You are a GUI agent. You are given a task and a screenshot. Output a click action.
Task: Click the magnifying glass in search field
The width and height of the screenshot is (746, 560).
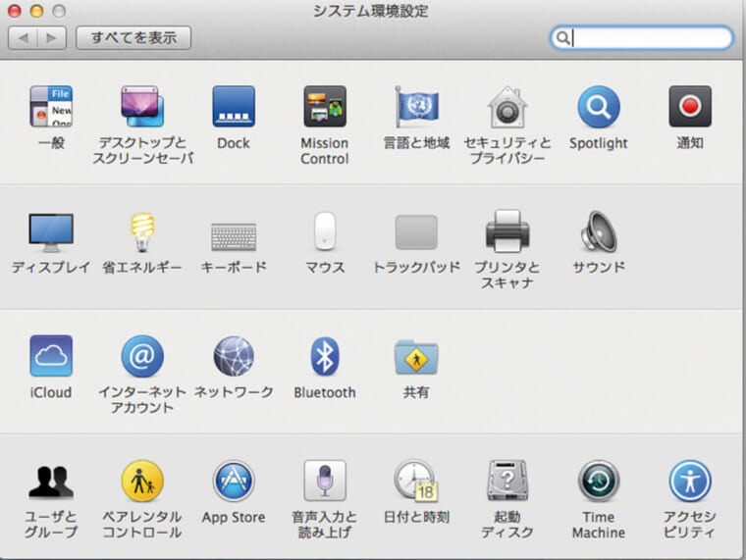click(562, 37)
